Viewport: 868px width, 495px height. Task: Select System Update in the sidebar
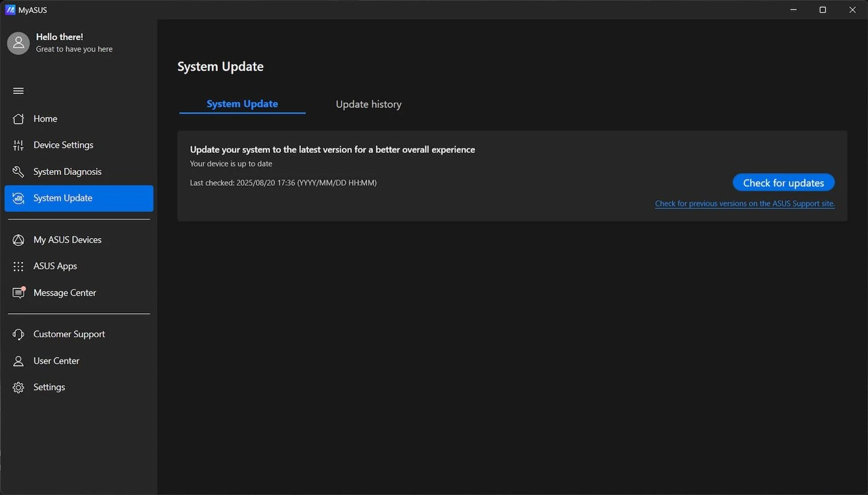click(79, 198)
